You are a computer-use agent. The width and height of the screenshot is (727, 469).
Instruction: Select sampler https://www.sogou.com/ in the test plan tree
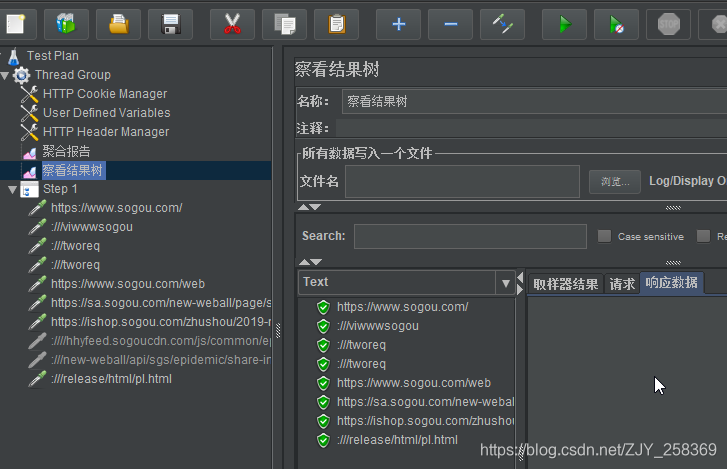116,208
